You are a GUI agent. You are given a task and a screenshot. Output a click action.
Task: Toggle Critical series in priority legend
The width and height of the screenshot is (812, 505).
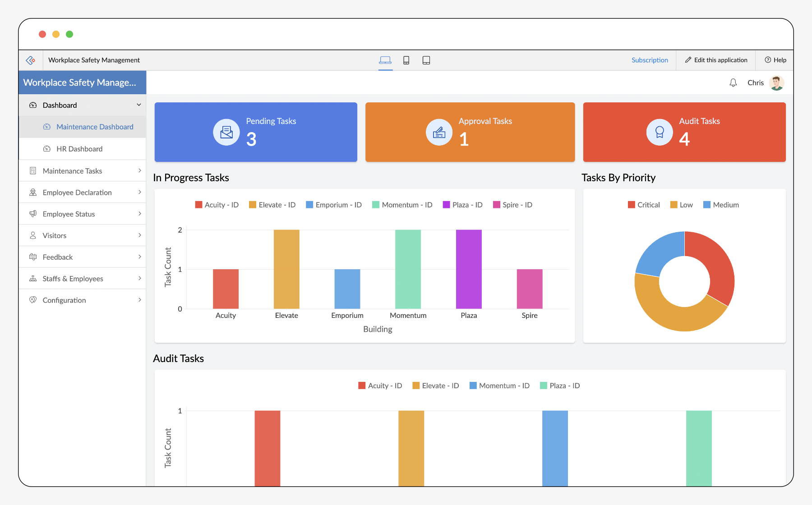coord(644,205)
